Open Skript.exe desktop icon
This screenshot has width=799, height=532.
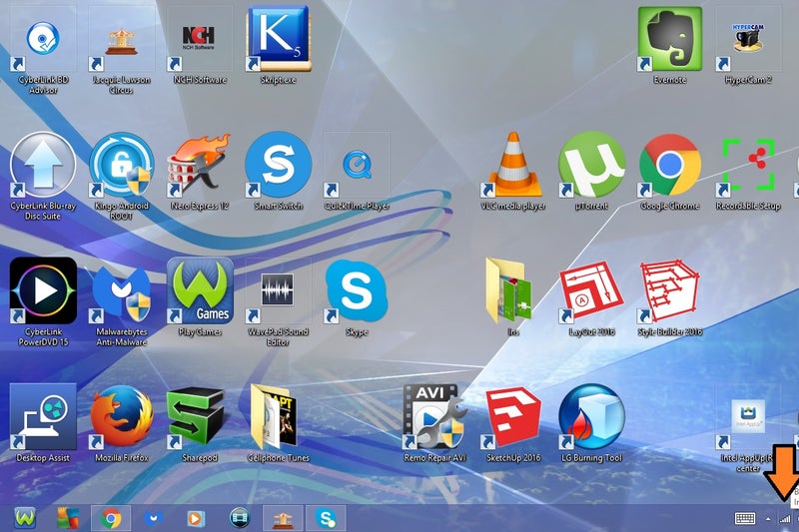tap(279, 45)
